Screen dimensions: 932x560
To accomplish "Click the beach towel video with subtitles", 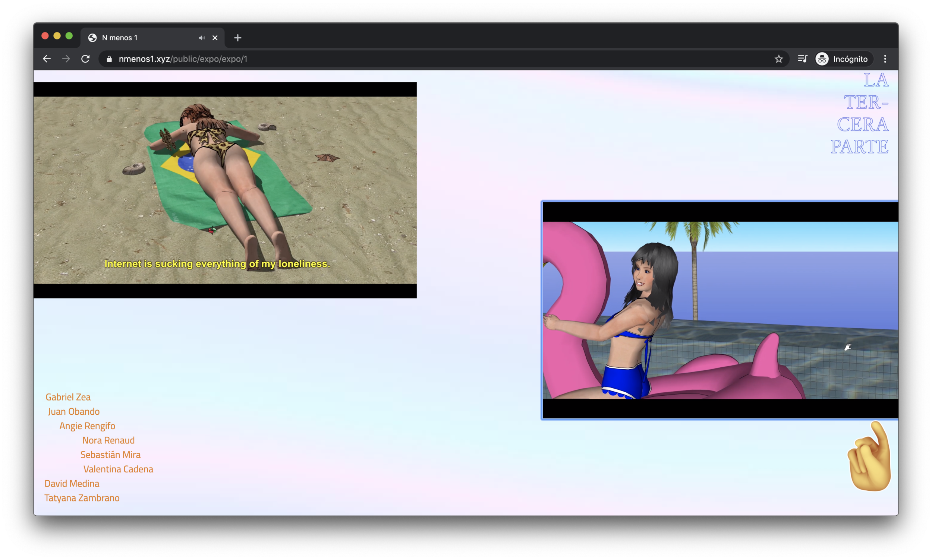I will pyautogui.click(x=225, y=190).
